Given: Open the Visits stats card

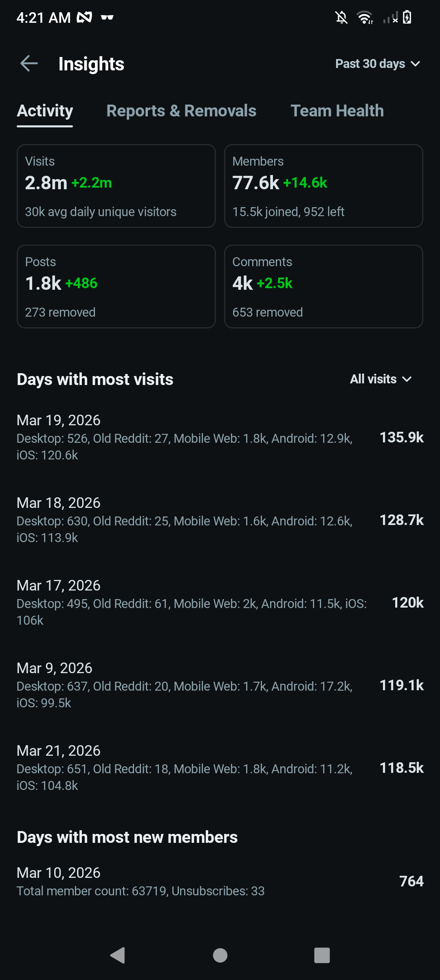Looking at the screenshot, I should click(116, 186).
